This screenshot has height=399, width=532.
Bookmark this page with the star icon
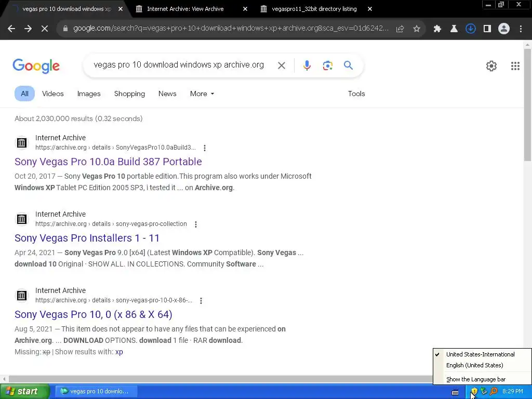point(417,29)
